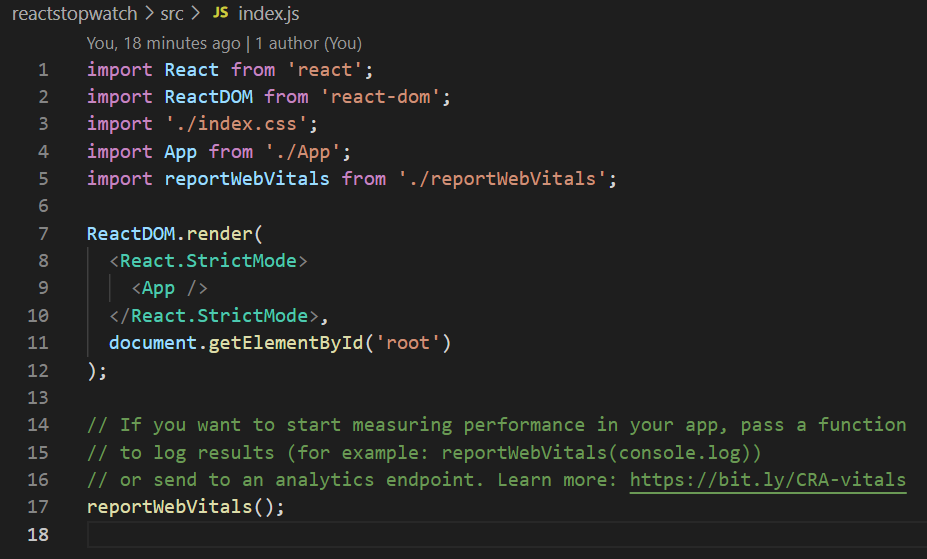Click the index.js breadcrumb item
The width and height of the screenshot is (927, 559).
(269, 14)
